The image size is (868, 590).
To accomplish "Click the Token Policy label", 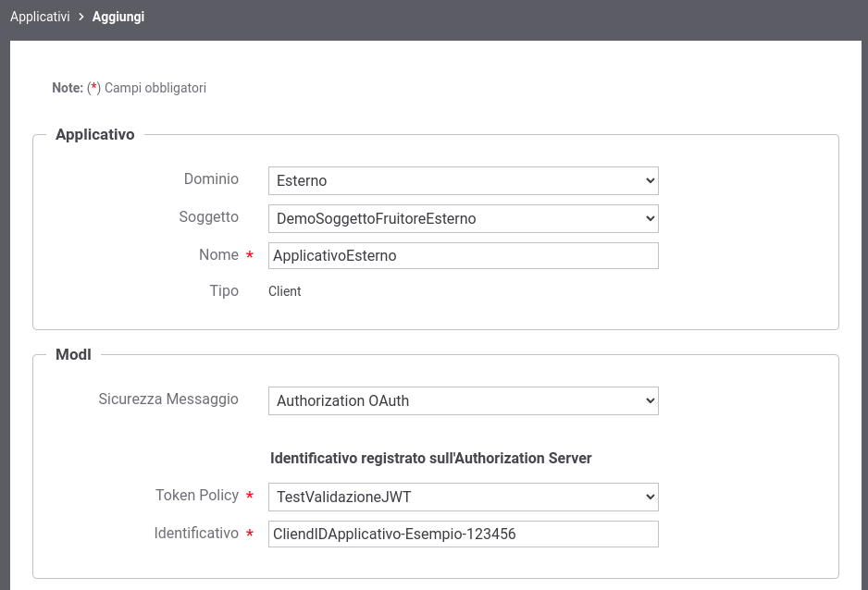I will click(x=196, y=496).
